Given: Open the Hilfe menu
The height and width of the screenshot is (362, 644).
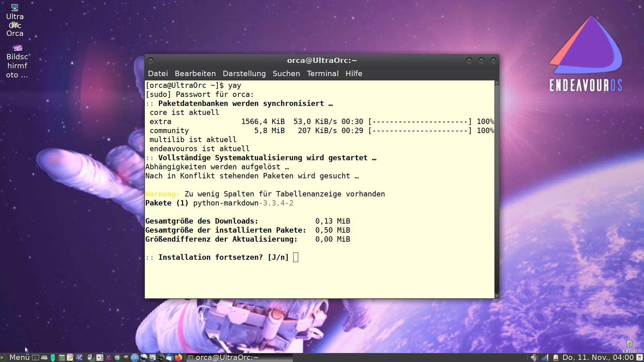Looking at the screenshot, I should click(354, 73).
